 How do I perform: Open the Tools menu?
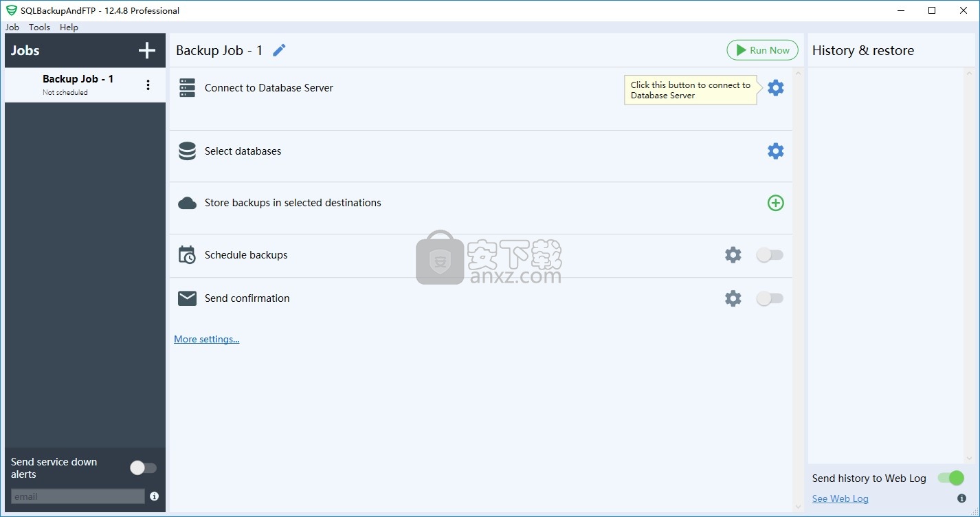point(39,27)
